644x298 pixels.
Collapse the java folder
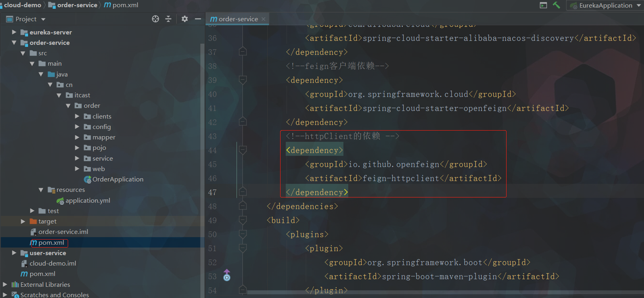(x=41, y=74)
